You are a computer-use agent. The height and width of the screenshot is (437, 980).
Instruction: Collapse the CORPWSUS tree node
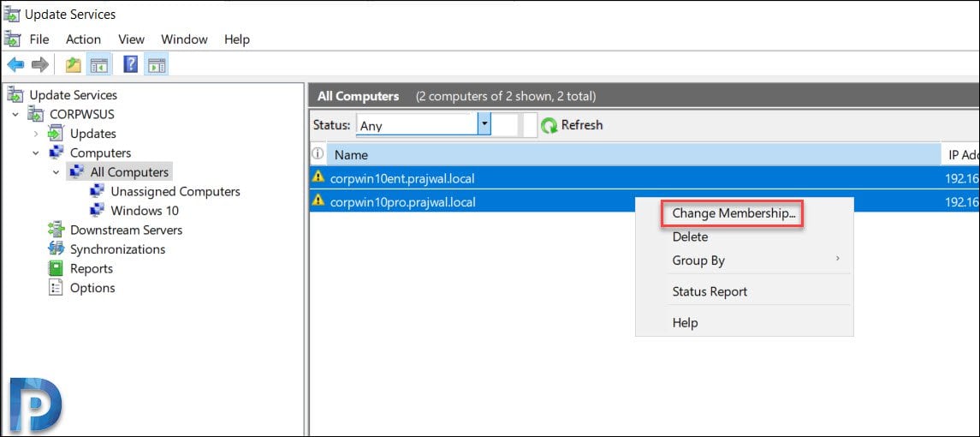pyautogui.click(x=15, y=115)
